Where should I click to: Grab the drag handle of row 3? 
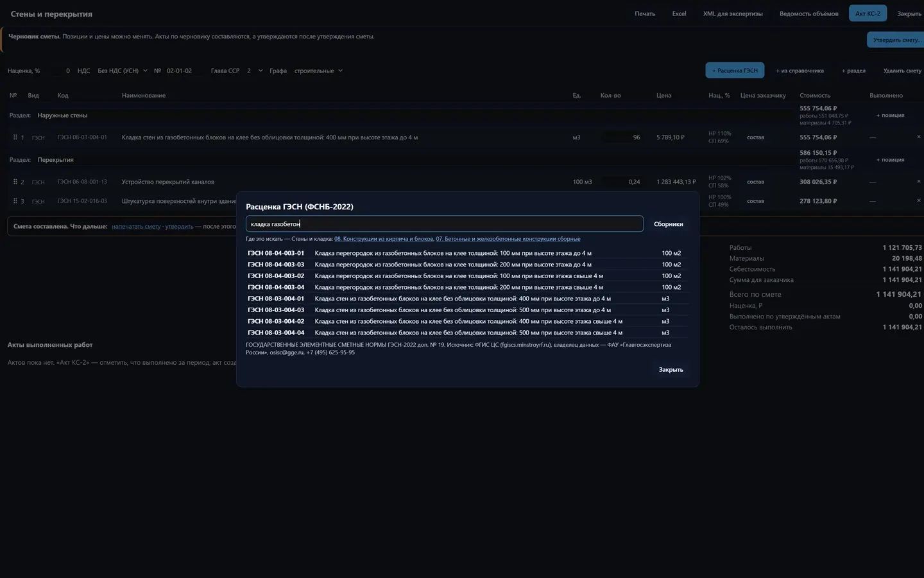(15, 201)
